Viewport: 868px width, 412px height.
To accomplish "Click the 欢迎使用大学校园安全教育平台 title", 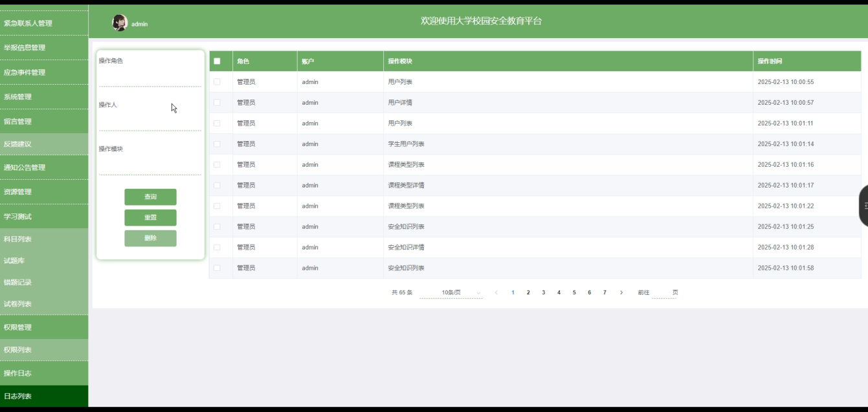I will tap(481, 21).
